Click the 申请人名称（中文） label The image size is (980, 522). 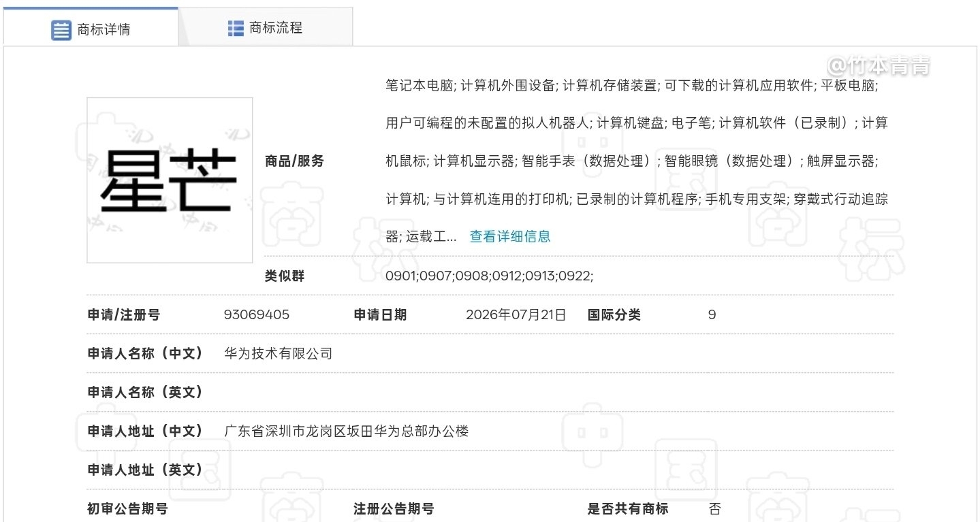pyautogui.click(x=145, y=353)
